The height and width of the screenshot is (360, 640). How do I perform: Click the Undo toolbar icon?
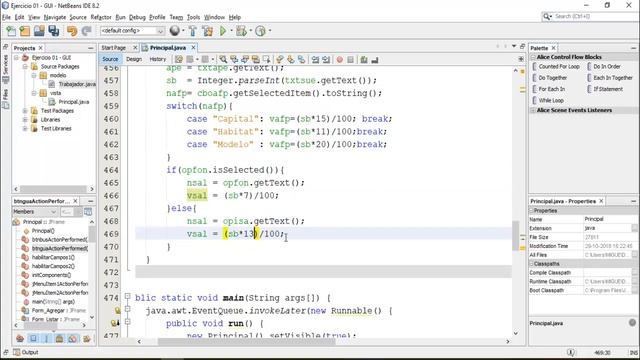pyautogui.click(x=72, y=31)
